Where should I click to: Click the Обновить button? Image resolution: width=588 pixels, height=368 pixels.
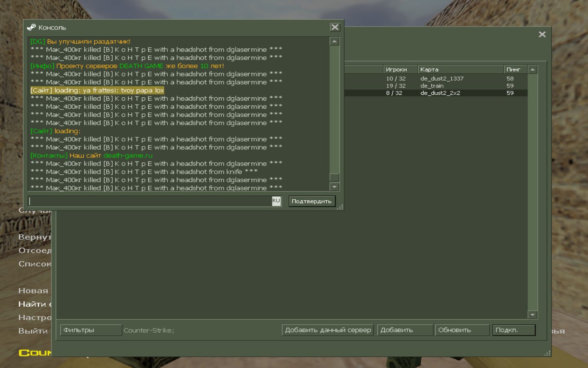[462, 330]
